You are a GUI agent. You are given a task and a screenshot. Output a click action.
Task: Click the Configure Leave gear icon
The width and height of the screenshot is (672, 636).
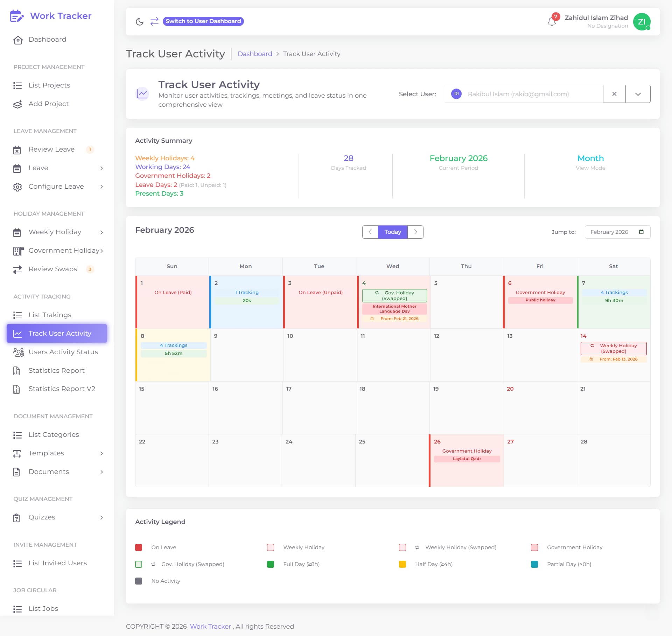tap(17, 187)
